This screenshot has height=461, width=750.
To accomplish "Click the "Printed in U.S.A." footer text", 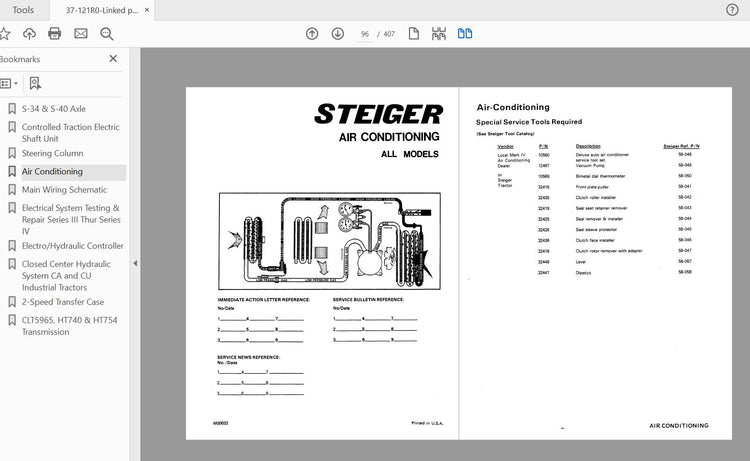I will pos(427,423).
